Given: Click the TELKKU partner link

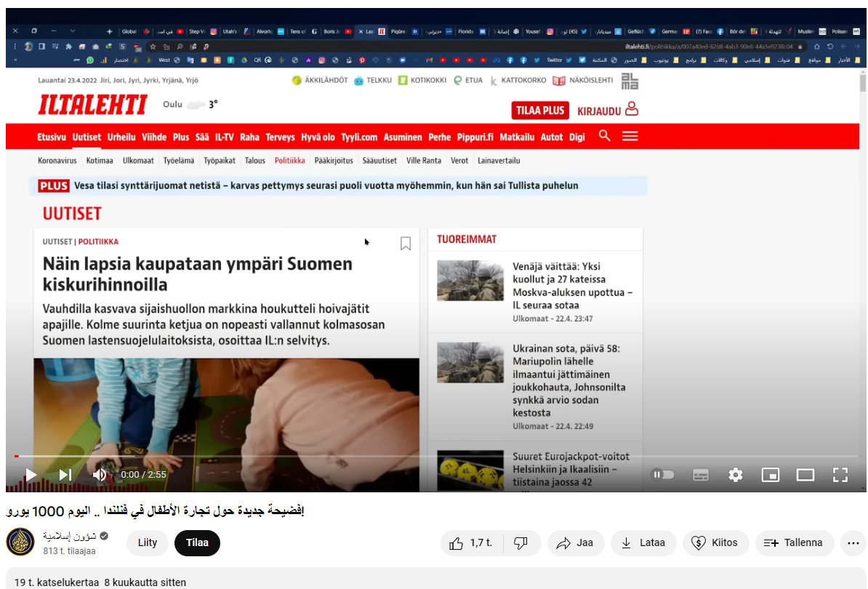Looking at the screenshot, I should (x=372, y=80).
